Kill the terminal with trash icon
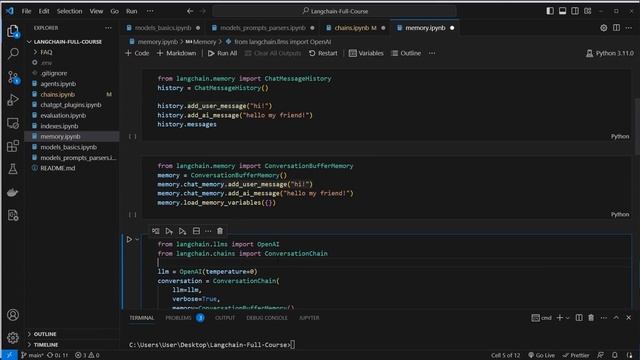This screenshot has height=360, width=640. (591, 318)
